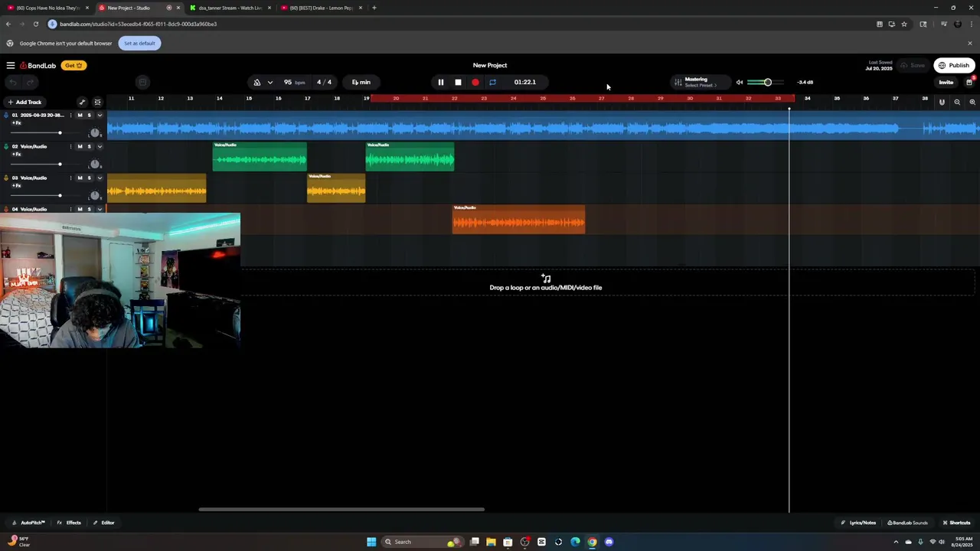Viewport: 980px width, 551px height.
Task: Open the Editor panel
Action: click(103, 523)
